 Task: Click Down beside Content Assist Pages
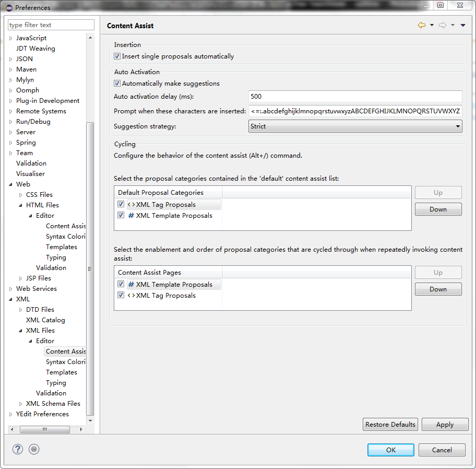pos(438,289)
